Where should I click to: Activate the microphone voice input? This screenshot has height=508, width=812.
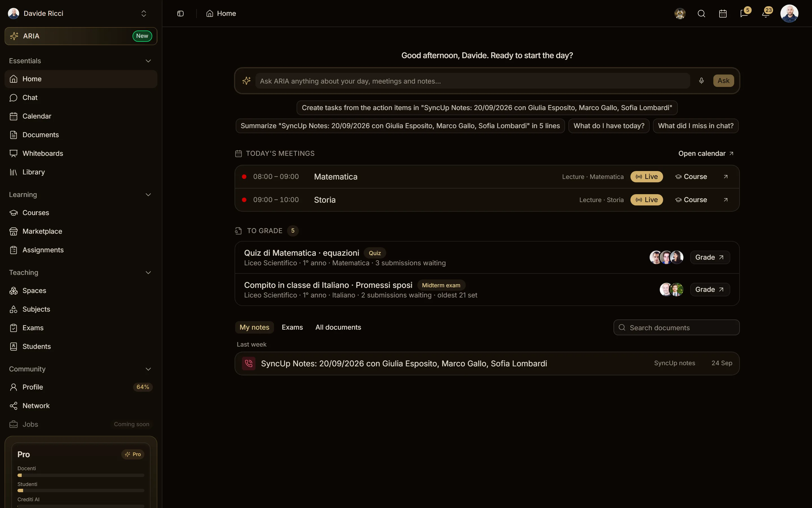[701, 81]
